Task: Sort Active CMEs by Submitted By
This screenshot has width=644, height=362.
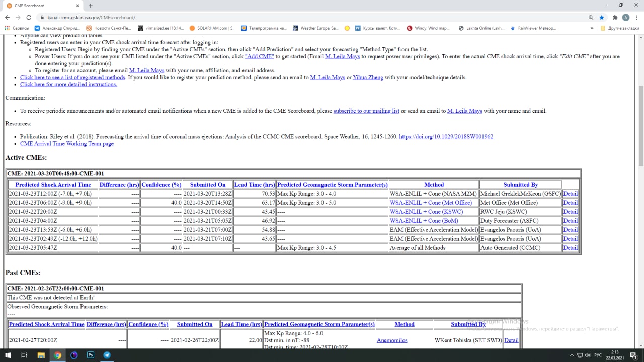Action: (x=520, y=185)
